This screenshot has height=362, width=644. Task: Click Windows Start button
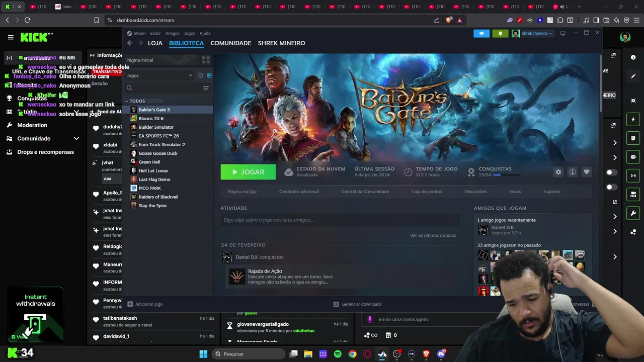203,354
